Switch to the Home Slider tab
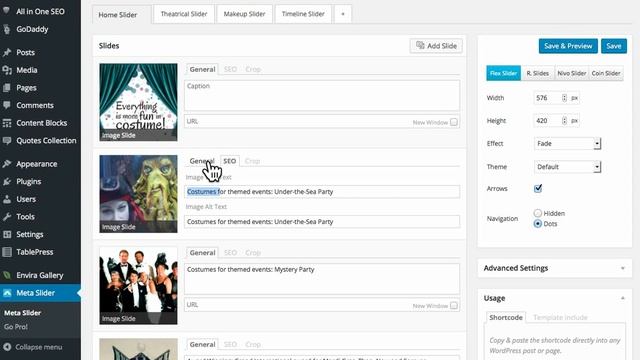This screenshot has width=640, height=360. click(122, 15)
